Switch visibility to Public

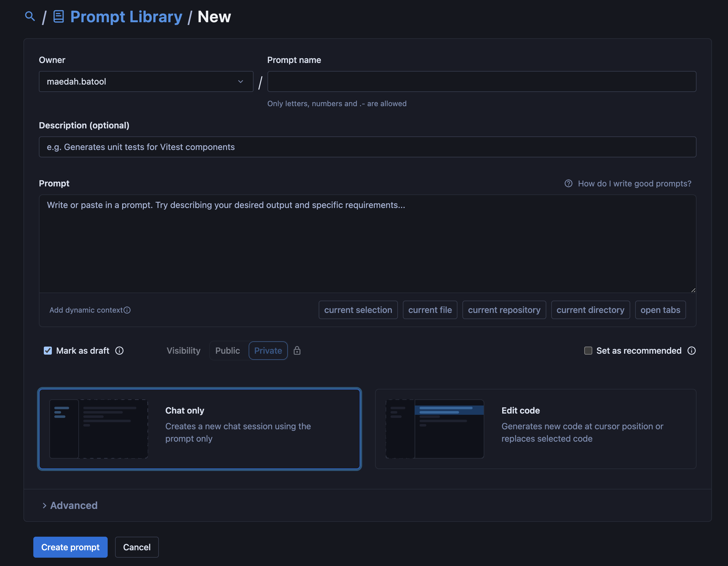227,351
